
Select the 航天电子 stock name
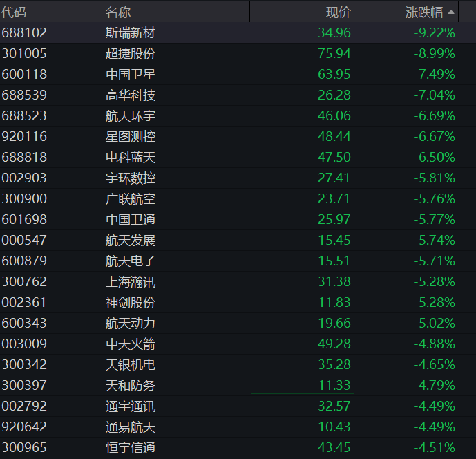coord(131,261)
